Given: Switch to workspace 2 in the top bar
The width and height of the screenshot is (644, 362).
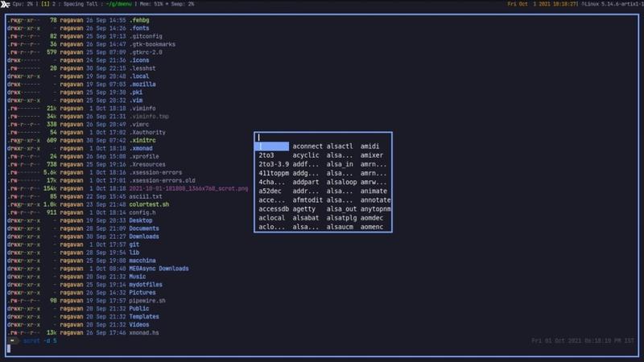Looking at the screenshot, I should (x=53, y=4).
